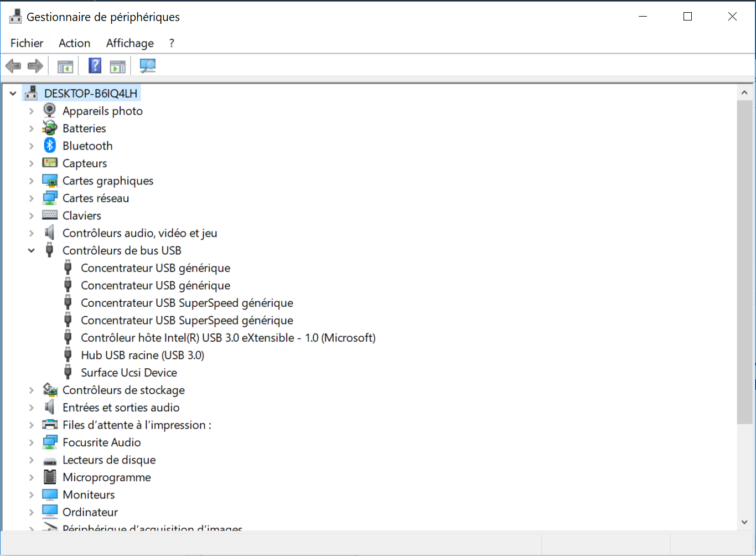The width and height of the screenshot is (756, 556).
Task: Expand the Bluetooth category
Action: pos(32,146)
